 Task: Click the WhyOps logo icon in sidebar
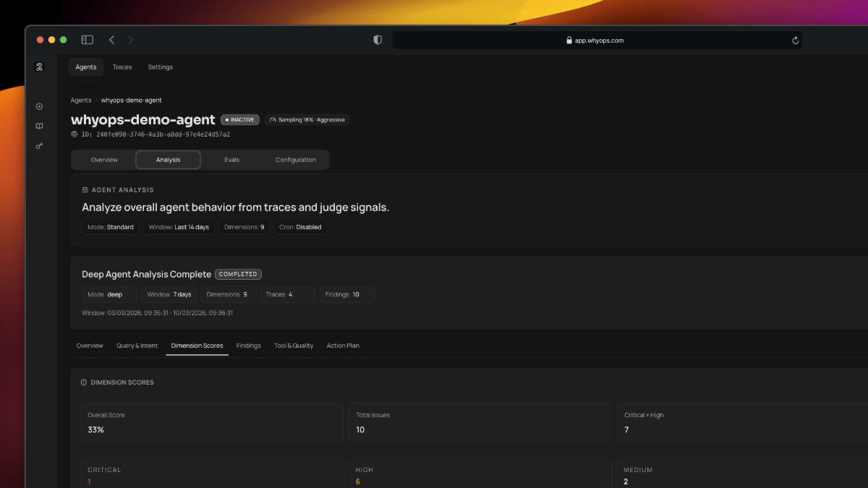[39, 67]
